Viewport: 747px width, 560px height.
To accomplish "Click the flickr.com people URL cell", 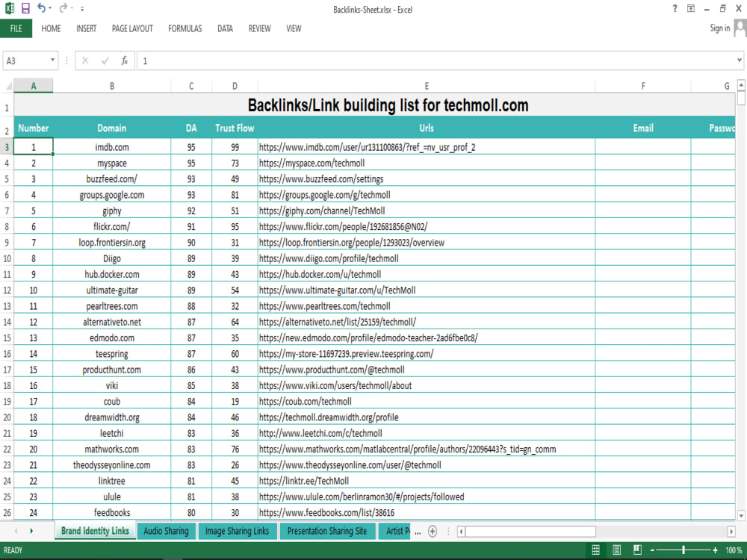I will tap(427, 227).
